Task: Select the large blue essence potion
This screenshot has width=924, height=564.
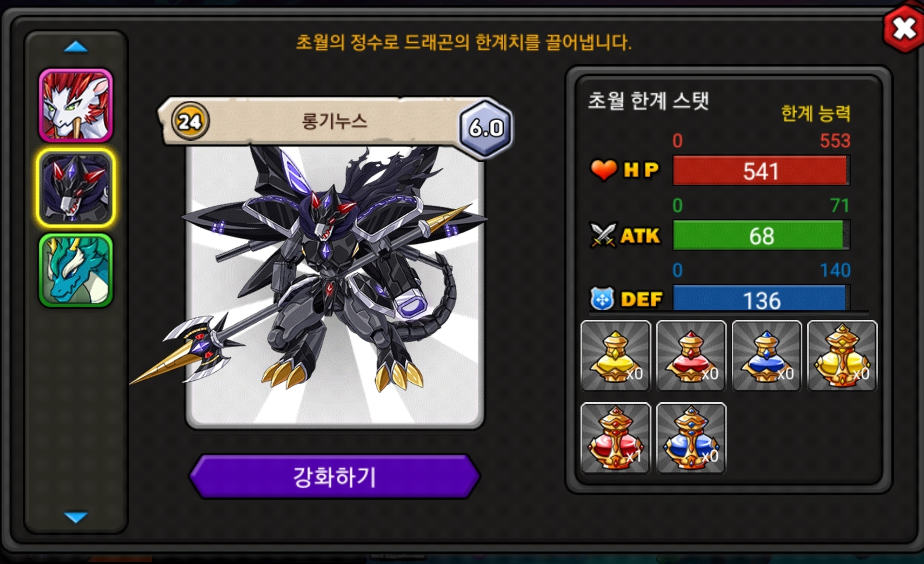Action: coord(691,438)
